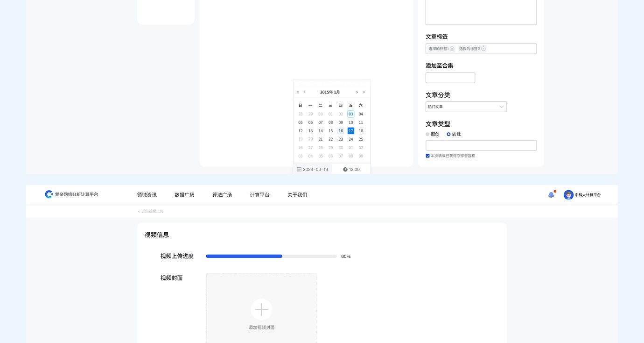
Task: Click the reprint source input under 转载
Action: point(481,145)
